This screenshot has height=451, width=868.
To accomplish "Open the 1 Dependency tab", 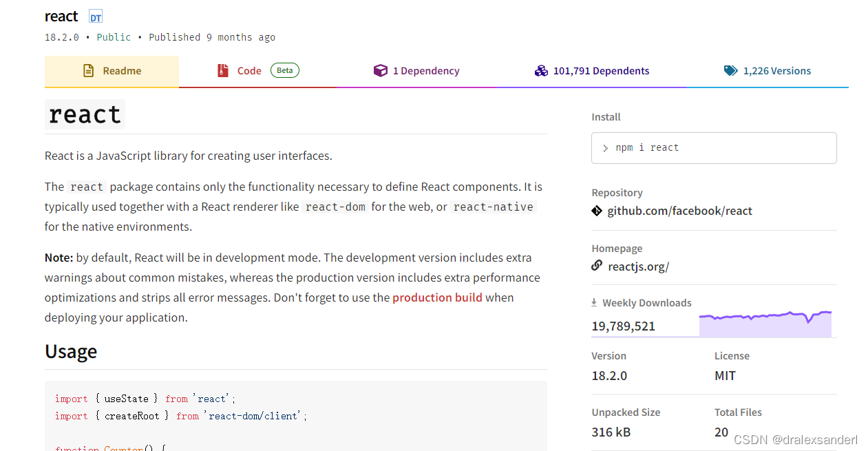I will coord(425,71).
